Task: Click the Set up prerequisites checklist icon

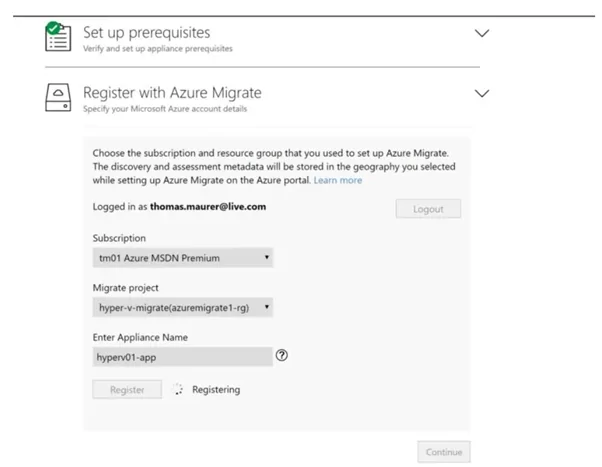Action: click(x=58, y=36)
